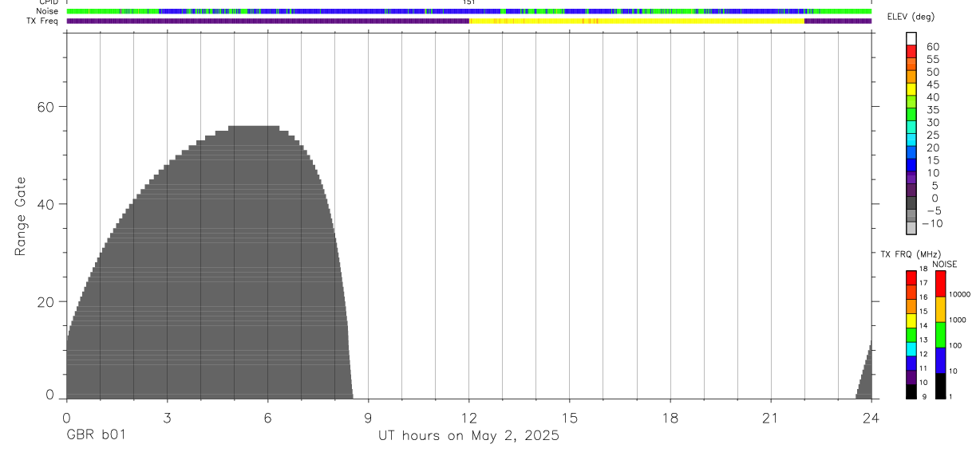Image resolution: width=980 pixels, height=452 pixels.
Task: Click the red NOISE swatch above 10000
Action: tap(940, 283)
